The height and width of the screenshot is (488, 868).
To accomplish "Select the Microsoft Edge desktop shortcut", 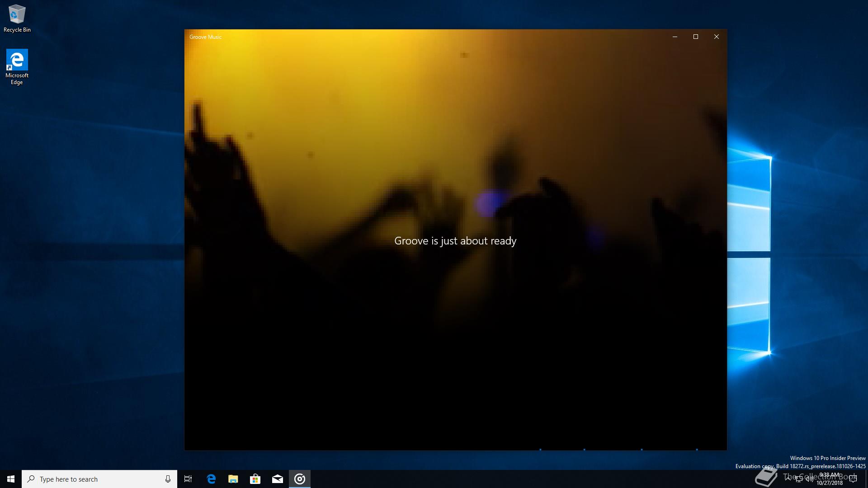I will pos(17,67).
